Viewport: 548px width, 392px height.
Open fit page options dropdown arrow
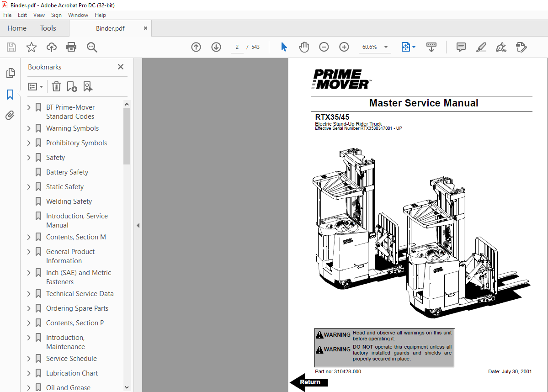(x=414, y=47)
